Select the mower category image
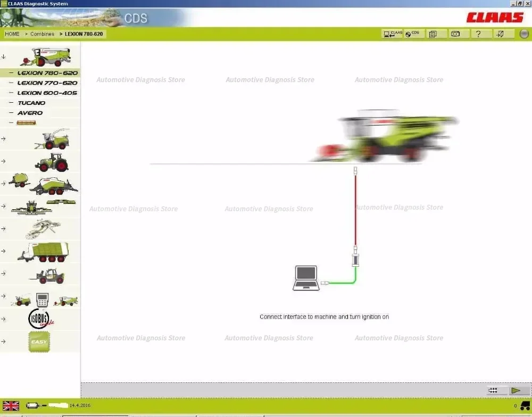The height and width of the screenshot is (417, 532). pyautogui.click(x=44, y=207)
